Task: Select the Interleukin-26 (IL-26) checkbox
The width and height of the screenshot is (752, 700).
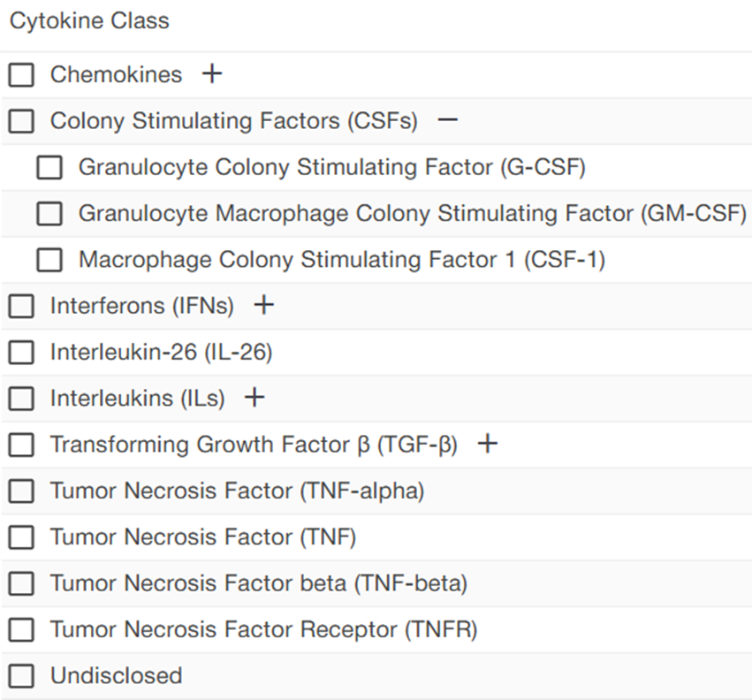Action: pos(21,353)
